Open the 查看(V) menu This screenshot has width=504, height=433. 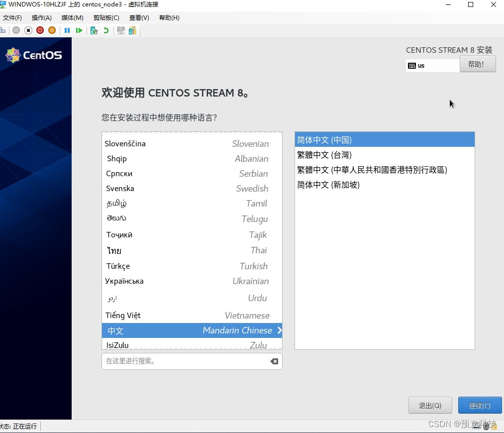click(x=138, y=17)
